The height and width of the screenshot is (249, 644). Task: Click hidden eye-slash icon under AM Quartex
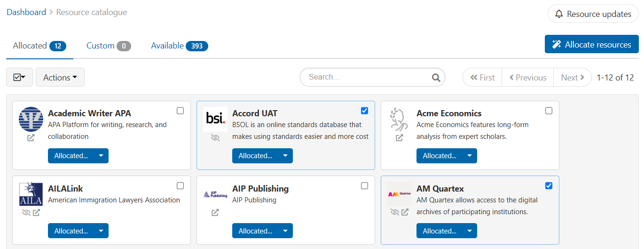pyautogui.click(x=395, y=213)
